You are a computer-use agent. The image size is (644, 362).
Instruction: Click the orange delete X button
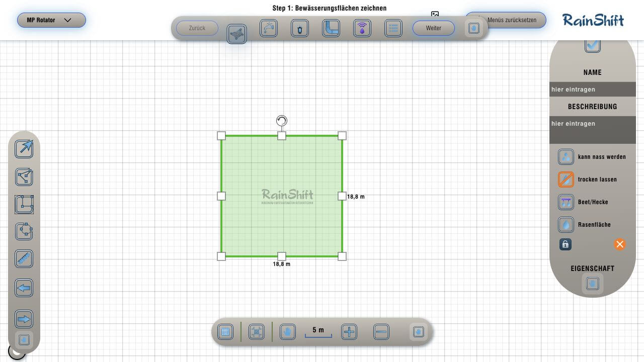point(620,244)
